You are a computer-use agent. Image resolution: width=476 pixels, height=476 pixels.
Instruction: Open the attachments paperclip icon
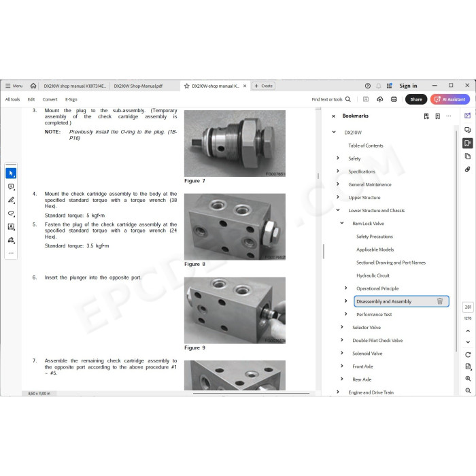coord(468,169)
